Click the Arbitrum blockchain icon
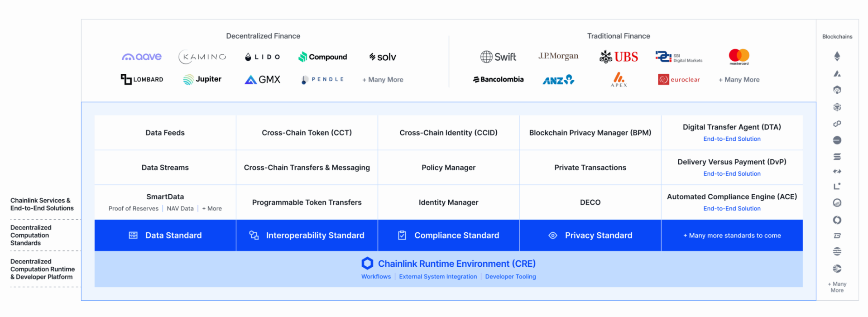868x317 pixels. click(x=837, y=90)
